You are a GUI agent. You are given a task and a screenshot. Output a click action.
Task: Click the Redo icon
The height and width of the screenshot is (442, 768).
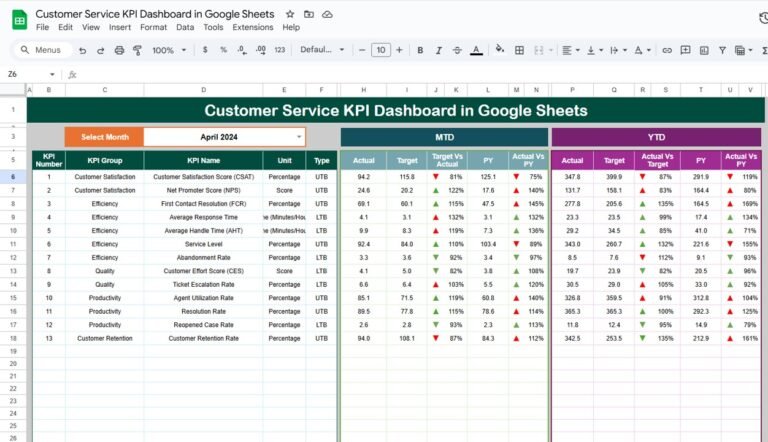(100, 50)
